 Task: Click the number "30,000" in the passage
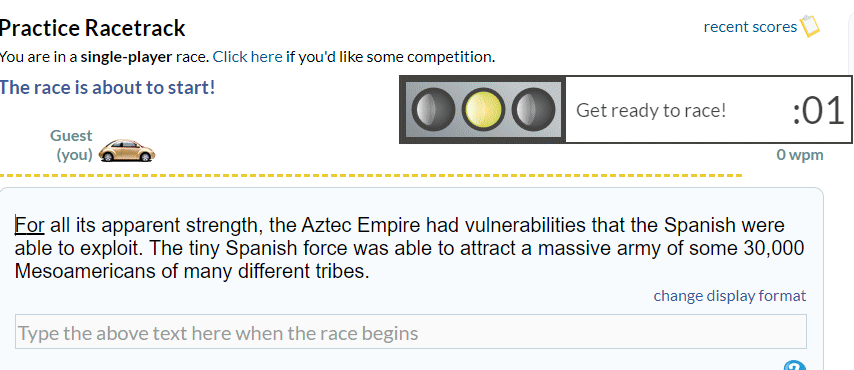point(773,248)
